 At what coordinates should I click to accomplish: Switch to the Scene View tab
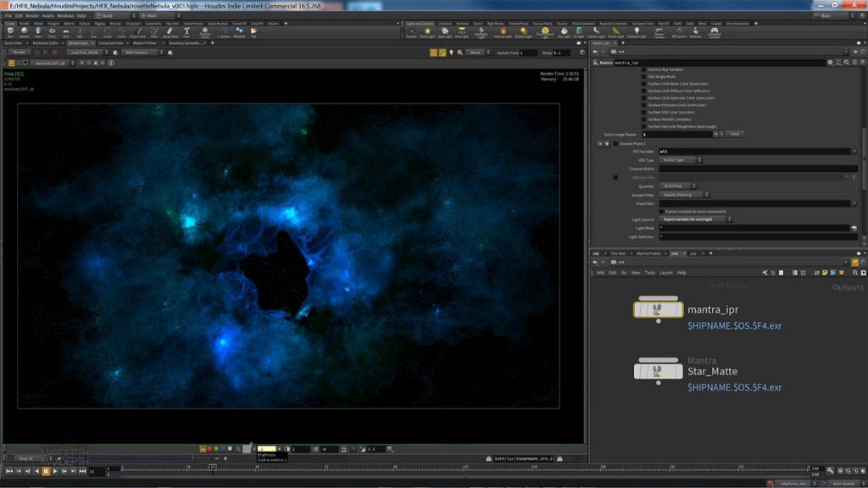pyautogui.click(x=14, y=43)
